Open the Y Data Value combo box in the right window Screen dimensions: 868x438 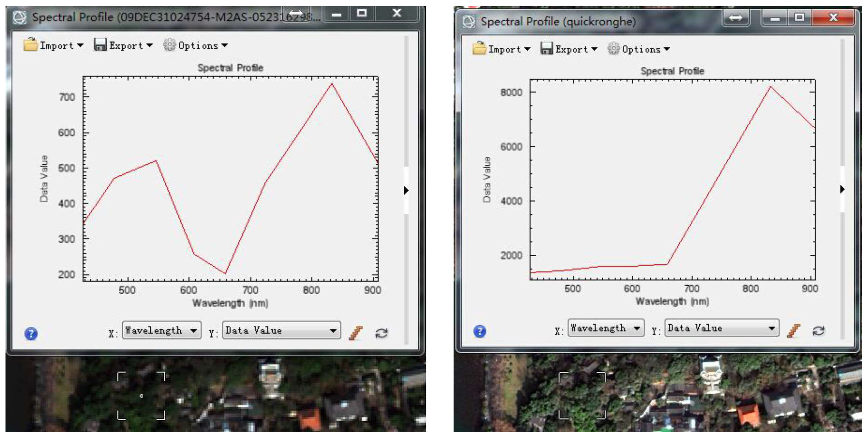point(722,328)
